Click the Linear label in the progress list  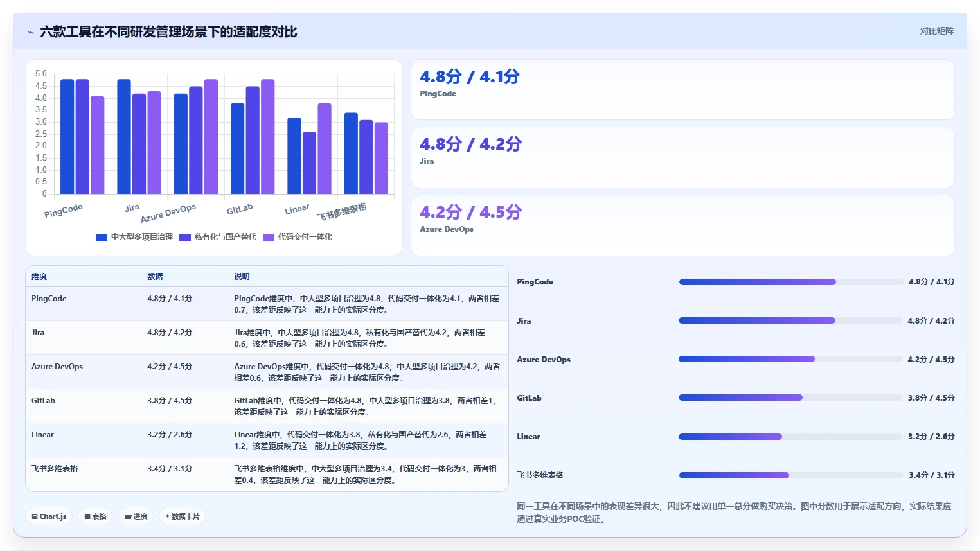click(528, 437)
